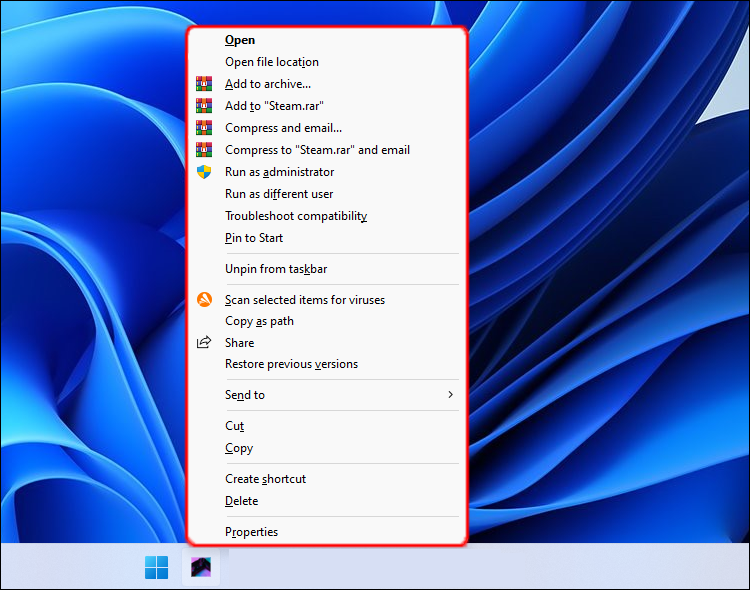Click the WinRAR icon beside Add to "Steam.rar"
The width and height of the screenshot is (750, 590).
[204, 106]
